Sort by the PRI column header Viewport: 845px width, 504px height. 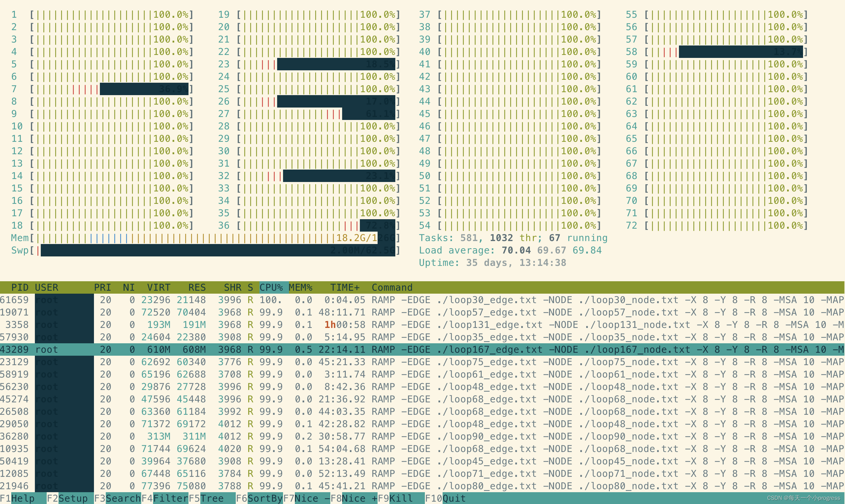[x=103, y=287]
